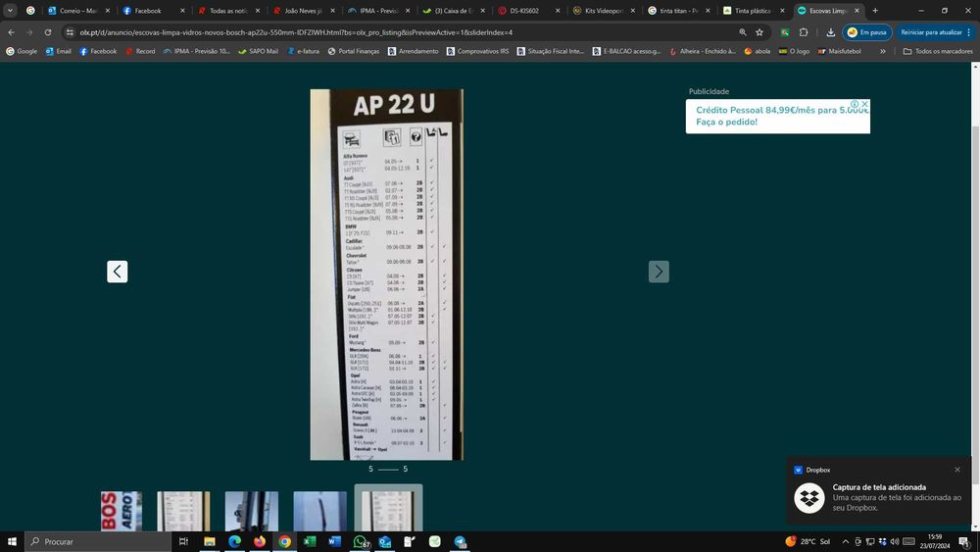Click the Procurar taskbar search box
Screen dimensions: 980x552
click(x=98, y=541)
